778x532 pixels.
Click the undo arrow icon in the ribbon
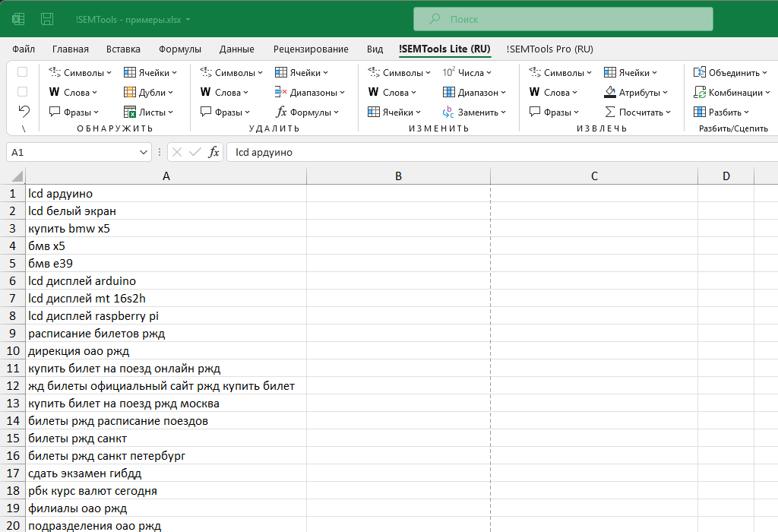pos(24,111)
